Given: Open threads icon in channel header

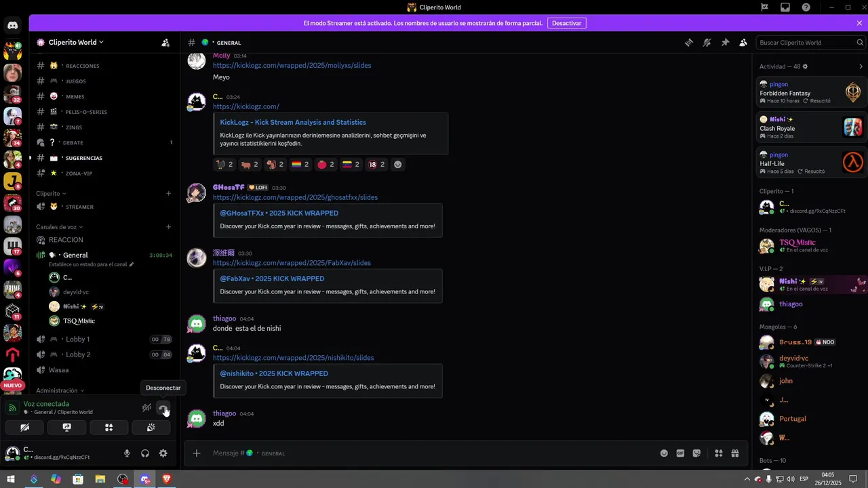Looking at the screenshot, I should pyautogui.click(x=689, y=43).
